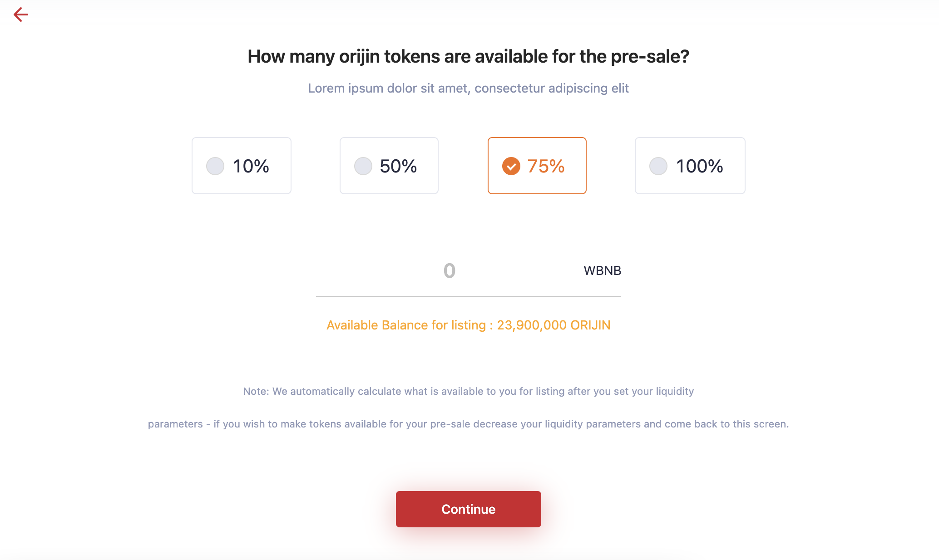
Task: Click the 100% percentage label
Action: coord(700,166)
